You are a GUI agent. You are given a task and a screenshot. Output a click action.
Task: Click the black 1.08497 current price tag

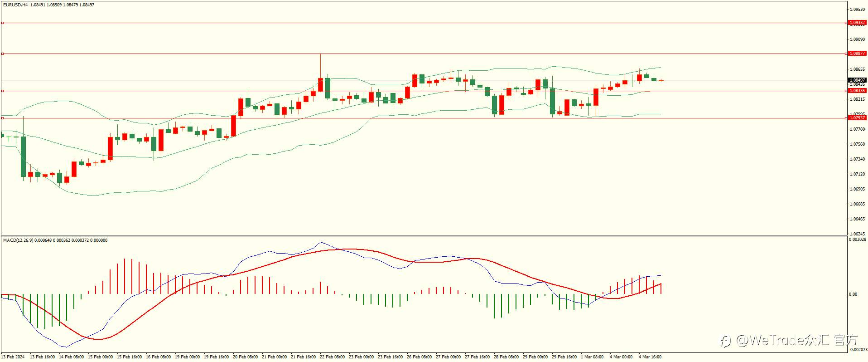pos(857,80)
